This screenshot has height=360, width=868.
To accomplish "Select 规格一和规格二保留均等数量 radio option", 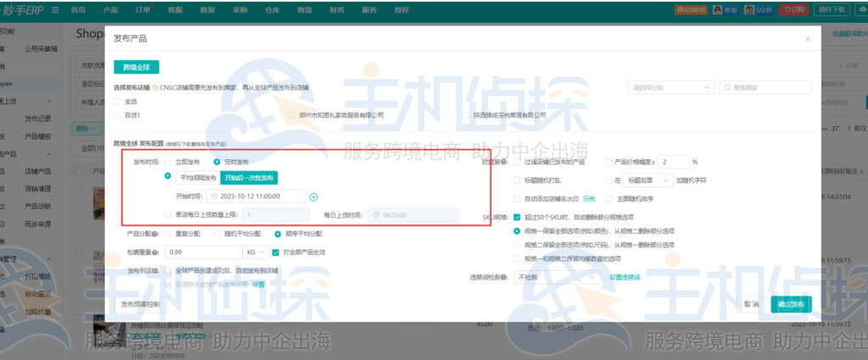I will (517, 259).
